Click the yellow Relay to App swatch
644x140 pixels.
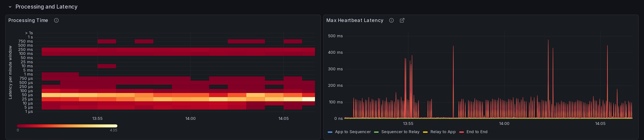[425, 132]
